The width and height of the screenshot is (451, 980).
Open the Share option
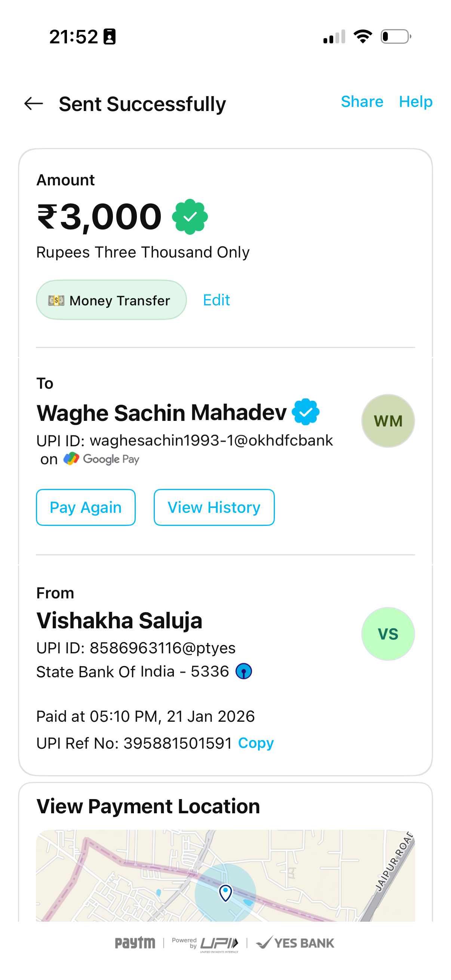pyautogui.click(x=362, y=102)
